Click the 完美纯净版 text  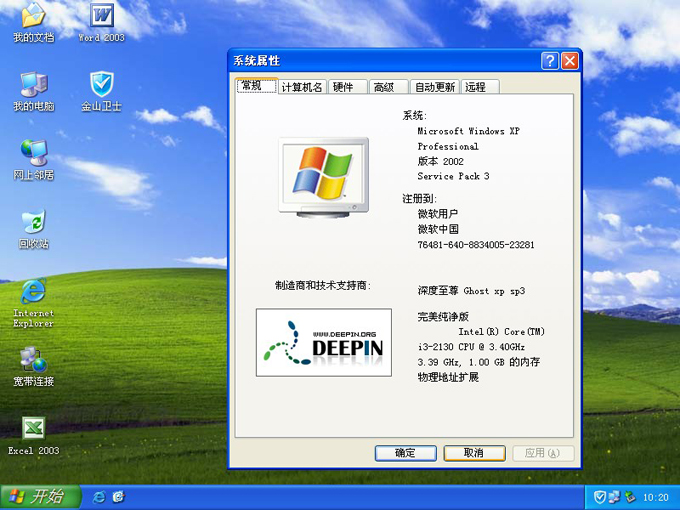443,317
